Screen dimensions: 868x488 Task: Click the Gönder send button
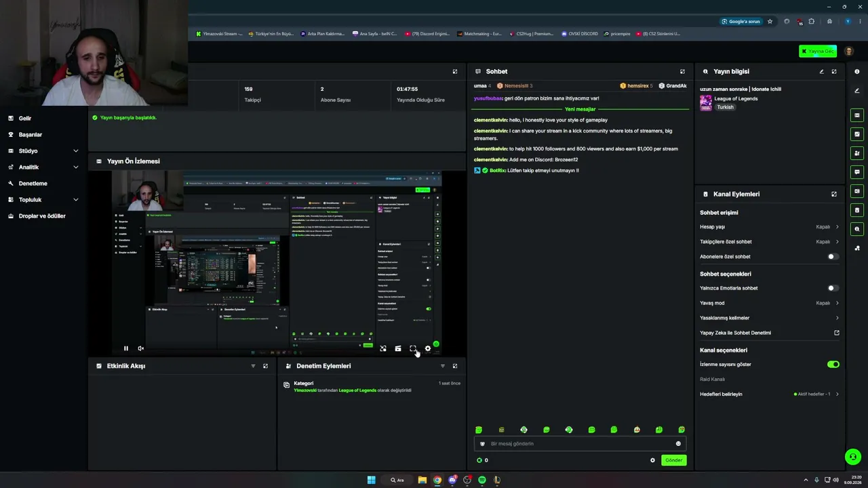pyautogui.click(x=673, y=460)
